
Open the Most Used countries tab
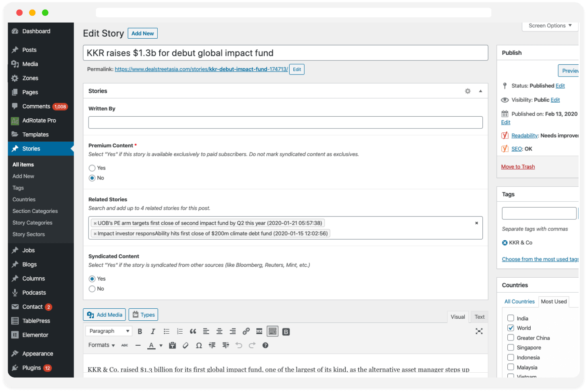click(554, 301)
